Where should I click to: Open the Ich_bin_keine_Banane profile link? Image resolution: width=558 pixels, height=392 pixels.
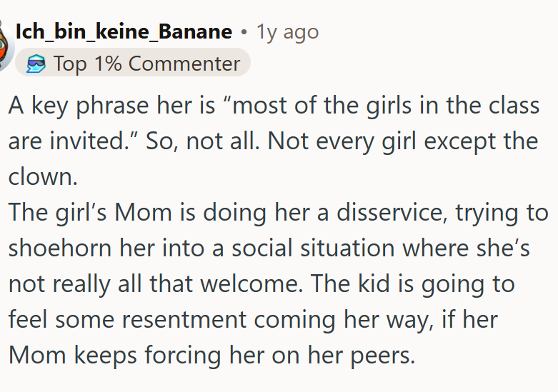(124, 31)
